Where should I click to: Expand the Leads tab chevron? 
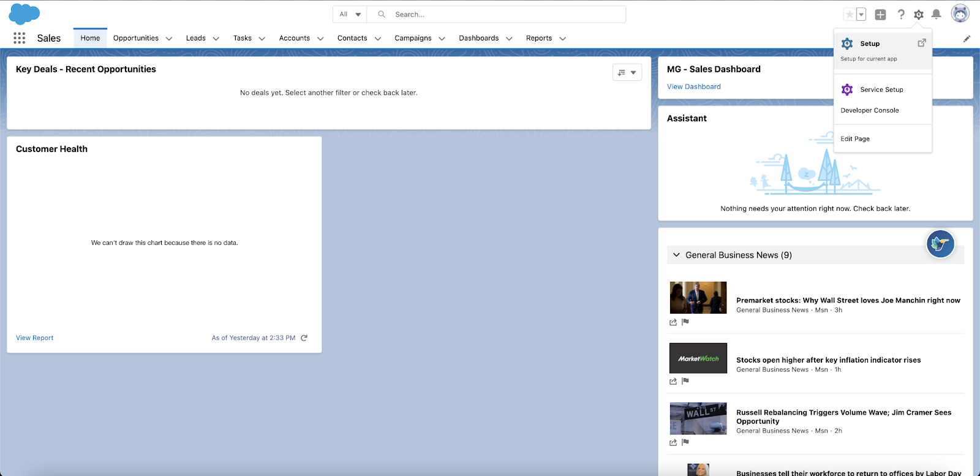click(x=216, y=39)
